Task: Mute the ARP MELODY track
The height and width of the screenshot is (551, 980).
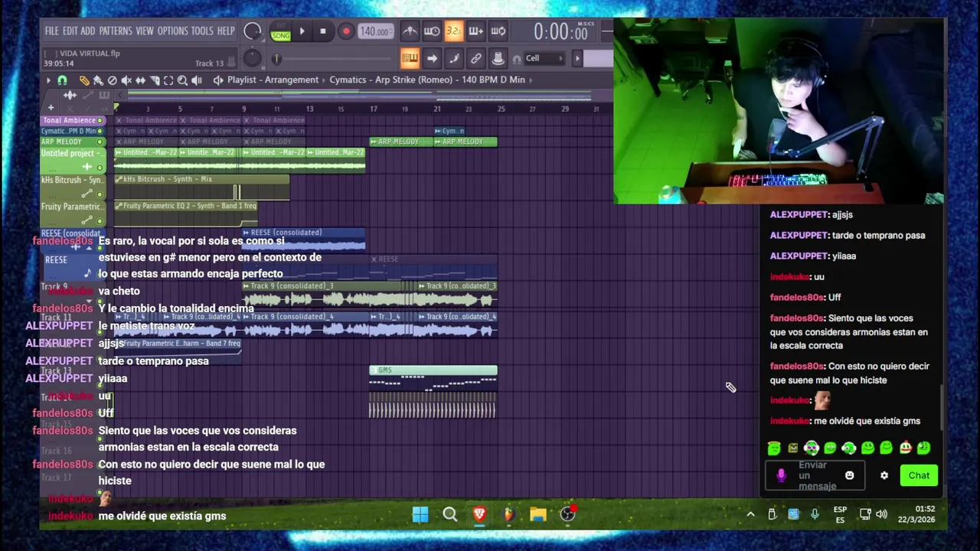Action: point(100,142)
